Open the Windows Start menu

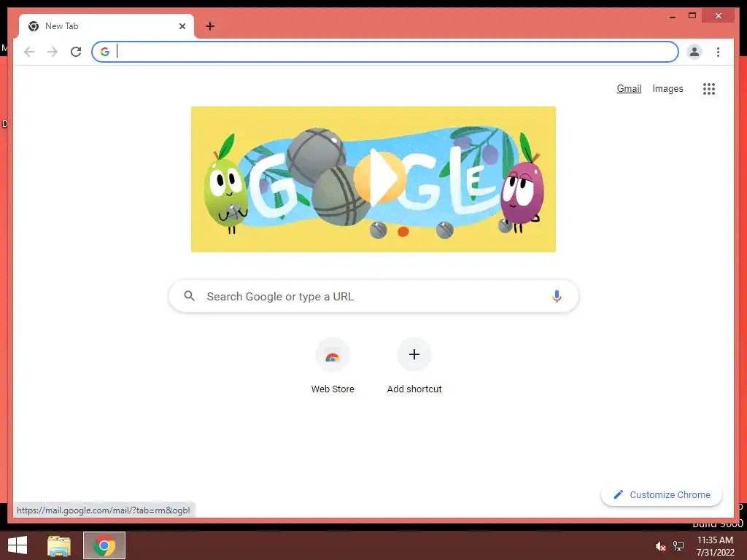[x=18, y=545]
